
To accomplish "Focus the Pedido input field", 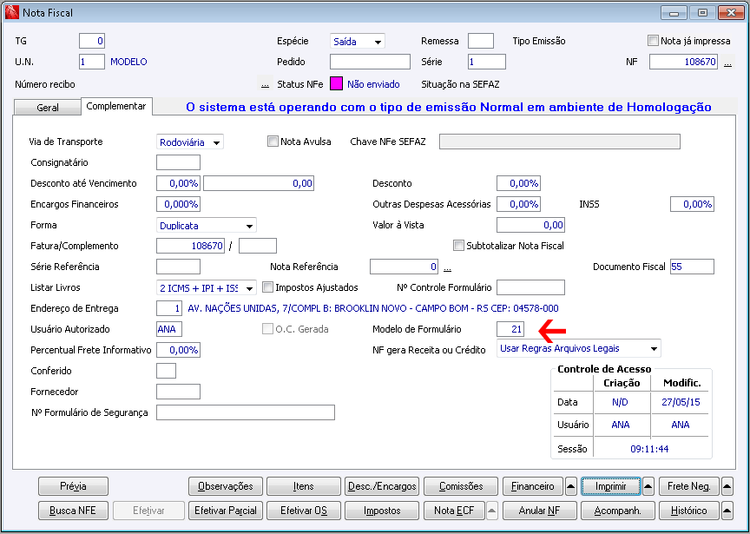I will click(x=370, y=62).
